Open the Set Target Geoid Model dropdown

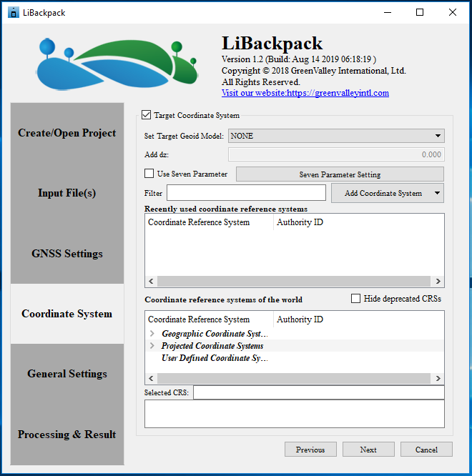coord(336,136)
